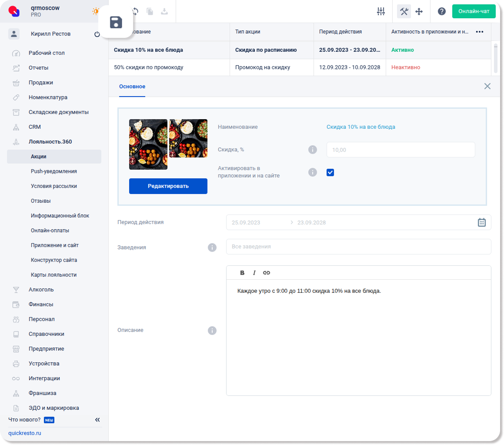Toggle the light theme sun icon
Viewport: 504px width, 445px height.
(95, 11)
